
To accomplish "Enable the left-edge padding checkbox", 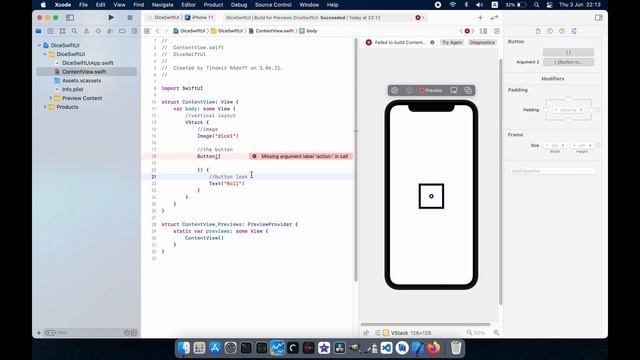I will coord(545,110).
